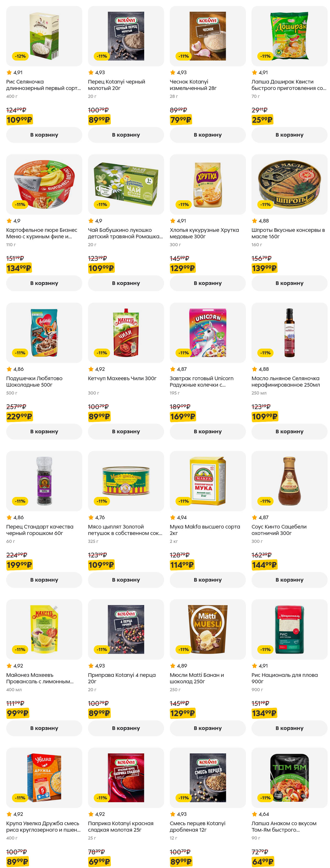
Task: Click the -11% badge on Кетчуп Махеевъ Чили
Action: tap(102, 353)
